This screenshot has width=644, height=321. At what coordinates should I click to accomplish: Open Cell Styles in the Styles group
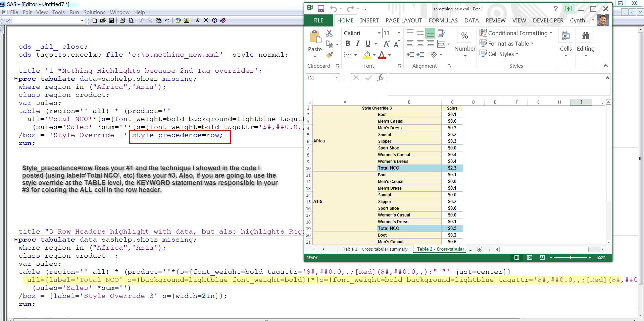coord(499,54)
